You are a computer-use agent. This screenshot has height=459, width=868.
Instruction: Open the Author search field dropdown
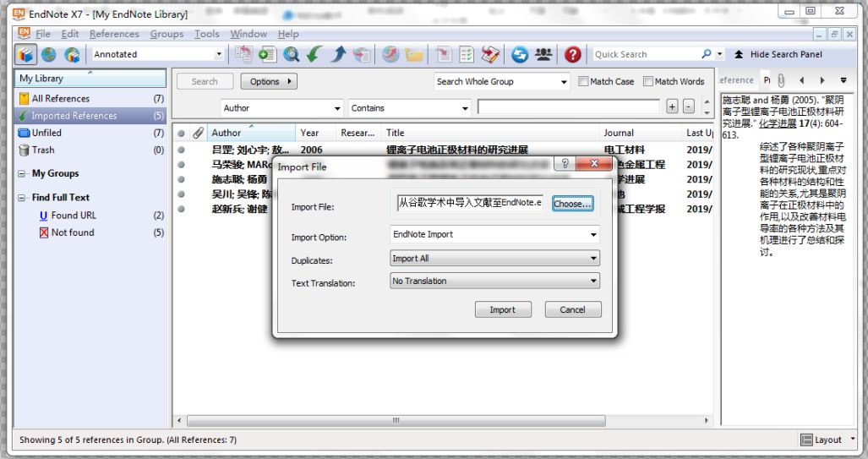(x=337, y=108)
